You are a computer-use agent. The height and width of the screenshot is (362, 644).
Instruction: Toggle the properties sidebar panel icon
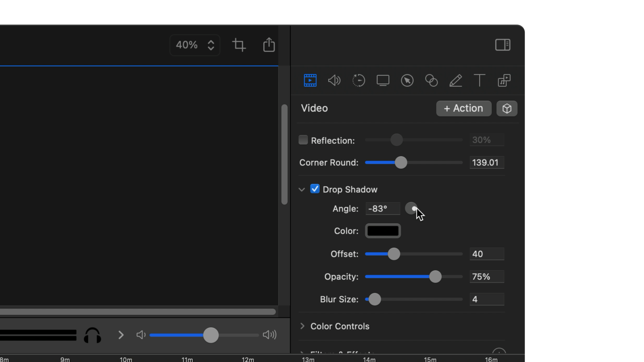tap(502, 45)
